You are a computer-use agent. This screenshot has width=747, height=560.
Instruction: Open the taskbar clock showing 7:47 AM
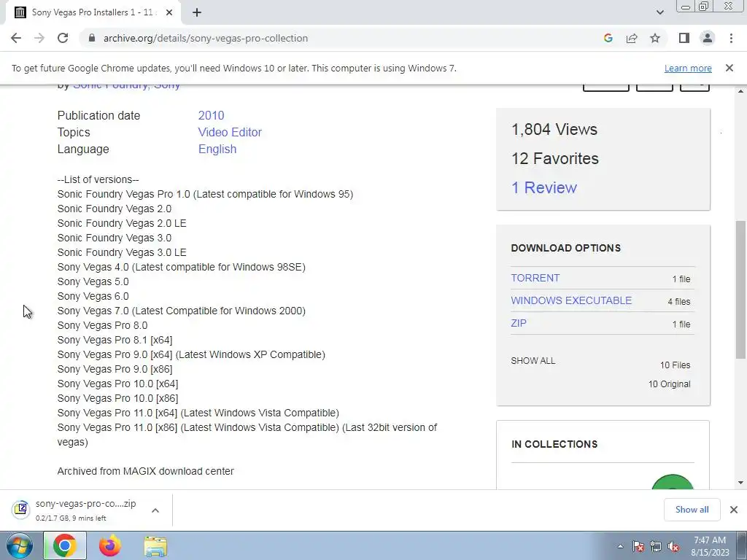(710, 546)
